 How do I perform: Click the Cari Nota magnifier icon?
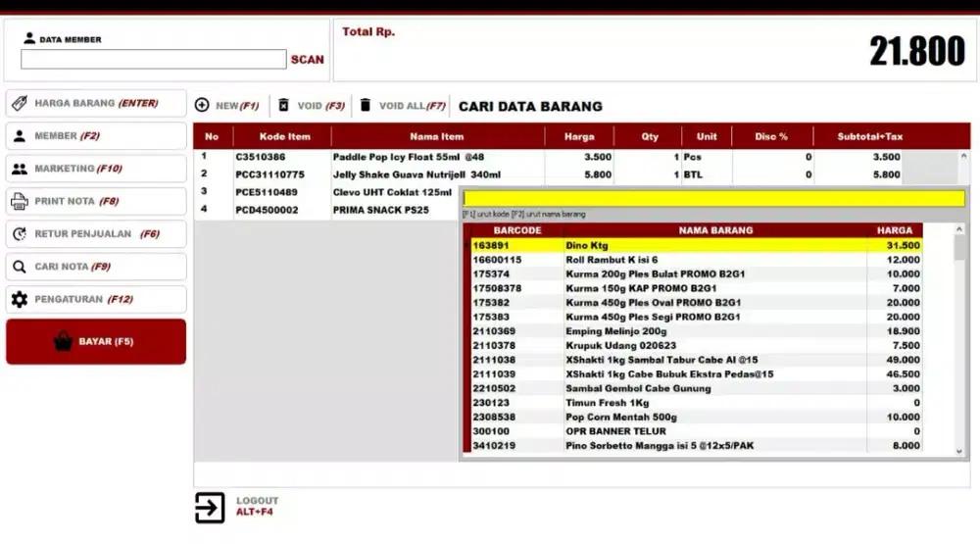20,267
